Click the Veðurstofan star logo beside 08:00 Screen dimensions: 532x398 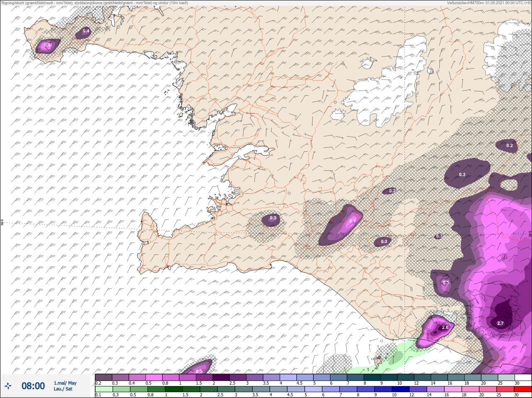click(7, 386)
